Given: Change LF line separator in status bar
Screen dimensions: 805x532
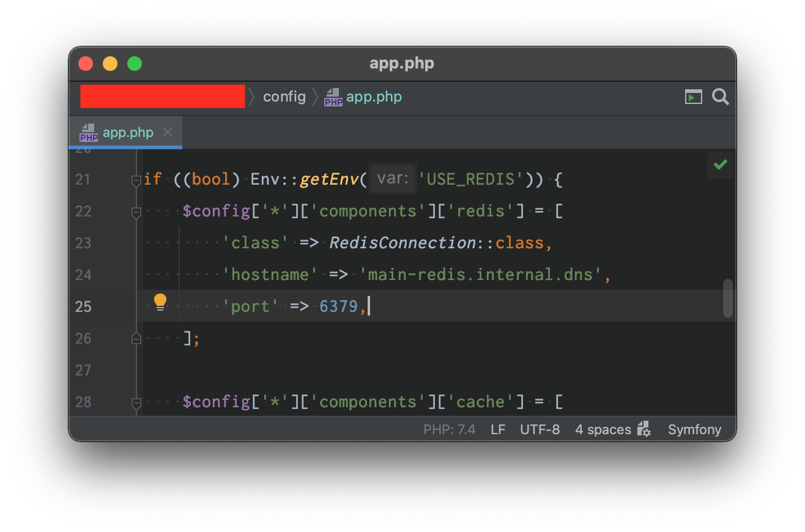Looking at the screenshot, I should tap(498, 429).
